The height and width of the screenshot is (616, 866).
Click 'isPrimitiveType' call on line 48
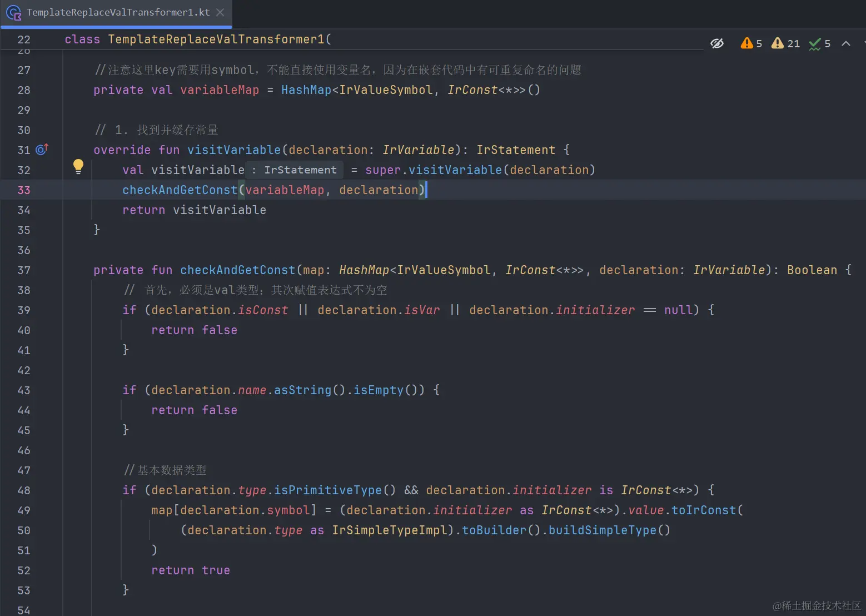pyautogui.click(x=328, y=490)
